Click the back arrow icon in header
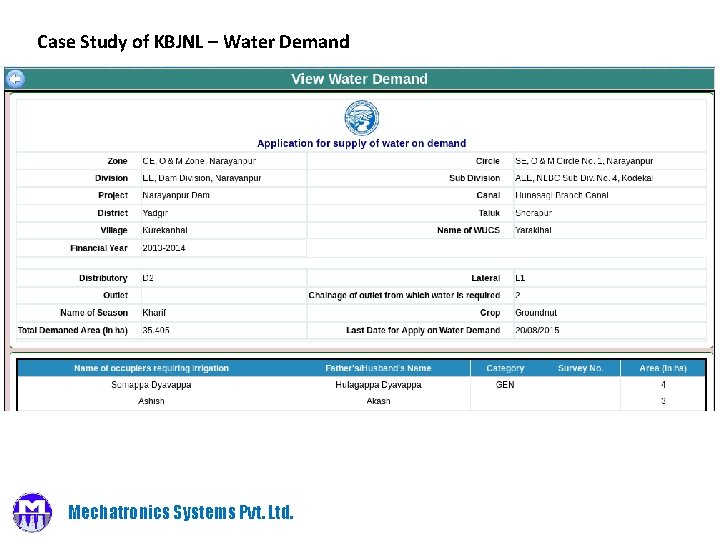 pos(15,79)
